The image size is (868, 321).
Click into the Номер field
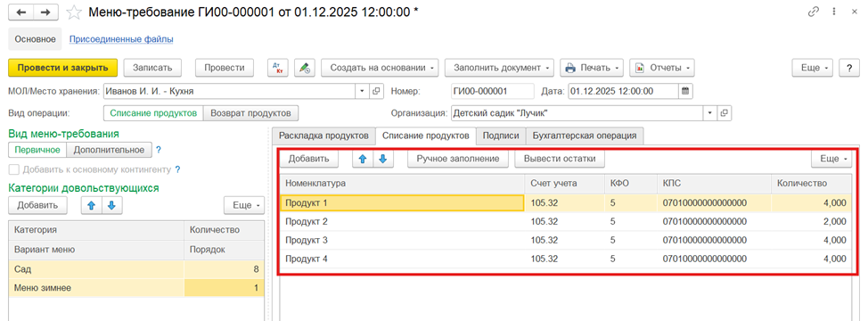pyautogui.click(x=492, y=91)
